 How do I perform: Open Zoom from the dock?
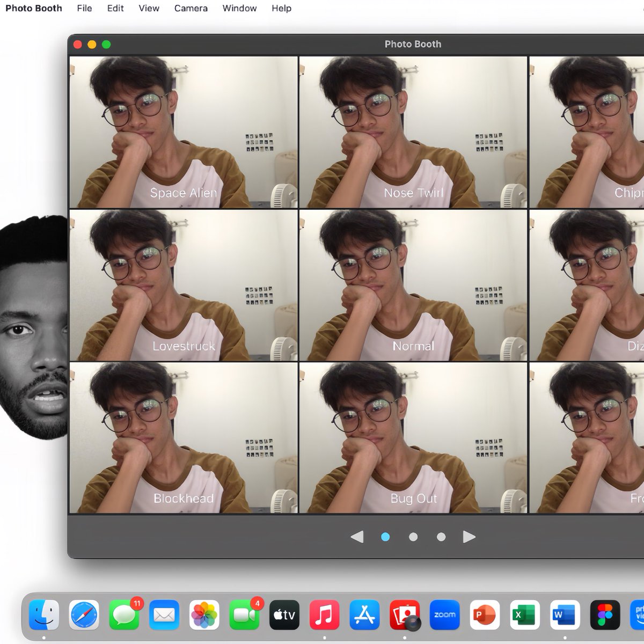point(445,614)
